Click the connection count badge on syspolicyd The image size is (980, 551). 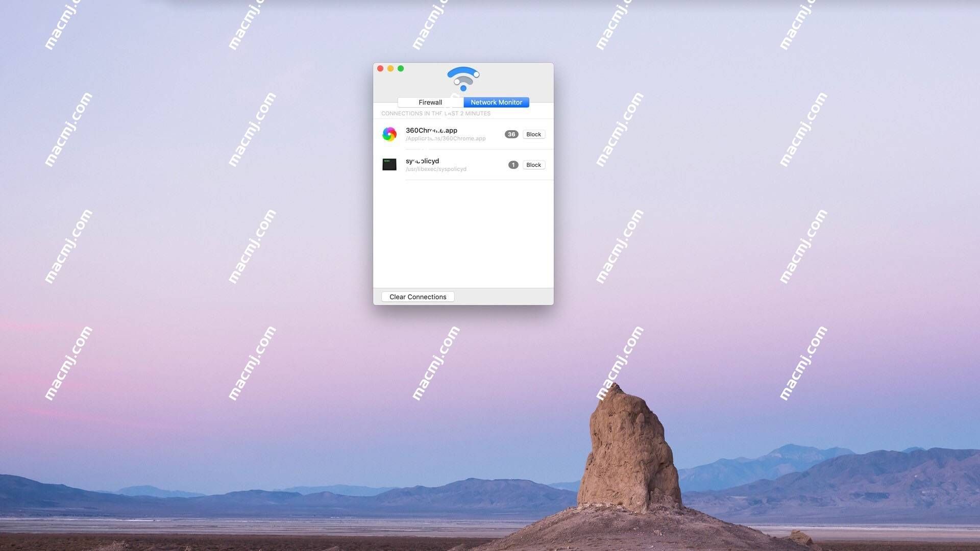click(513, 164)
